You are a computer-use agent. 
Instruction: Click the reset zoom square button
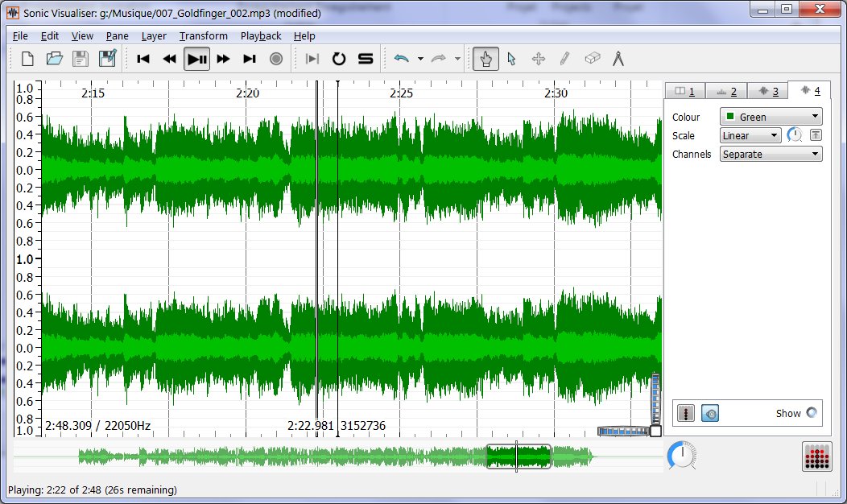(655, 431)
